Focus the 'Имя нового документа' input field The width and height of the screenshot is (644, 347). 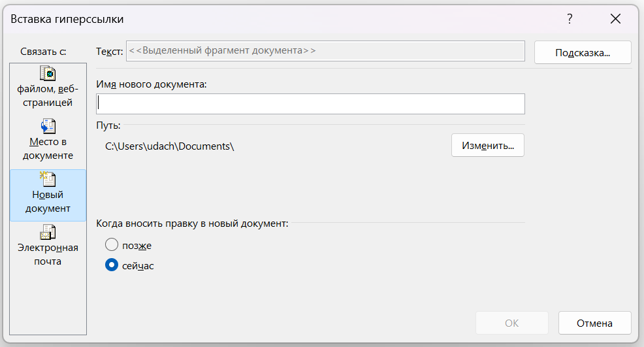click(310, 104)
